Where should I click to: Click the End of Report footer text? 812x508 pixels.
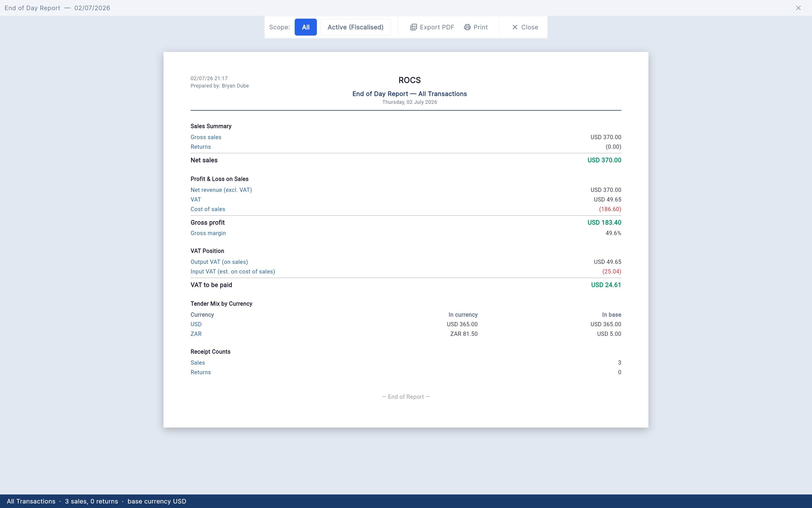point(406,397)
